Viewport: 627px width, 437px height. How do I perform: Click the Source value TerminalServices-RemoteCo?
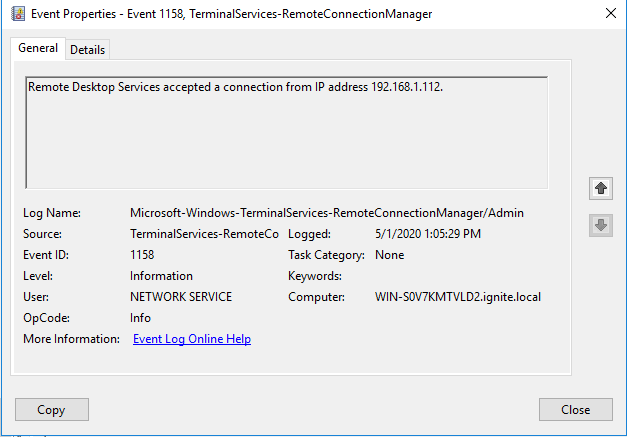(x=204, y=234)
